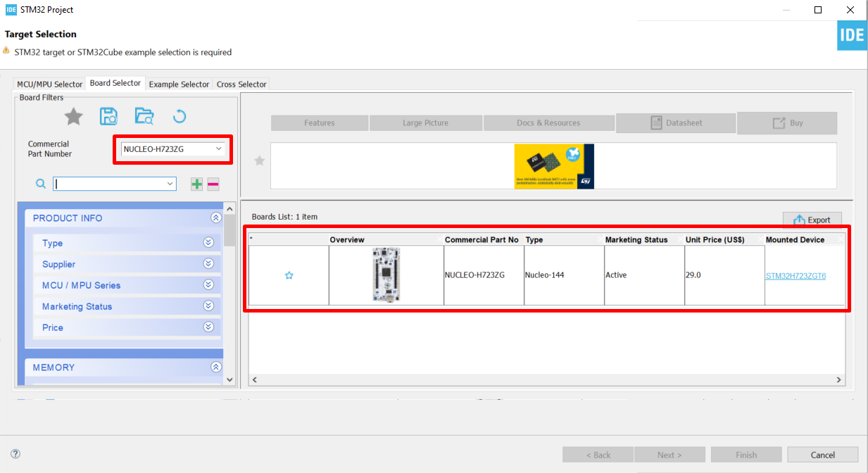Click the Datasheet button
Viewport: 868px width, 473px height.
click(675, 122)
